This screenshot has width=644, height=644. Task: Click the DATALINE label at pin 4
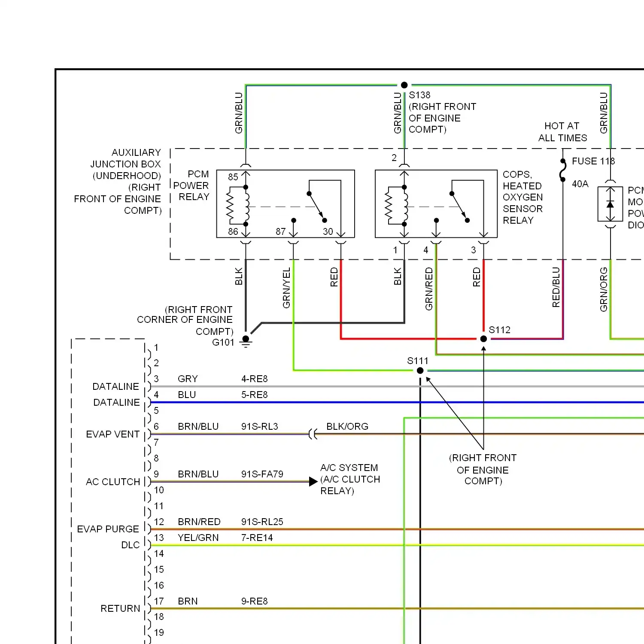tap(116, 402)
